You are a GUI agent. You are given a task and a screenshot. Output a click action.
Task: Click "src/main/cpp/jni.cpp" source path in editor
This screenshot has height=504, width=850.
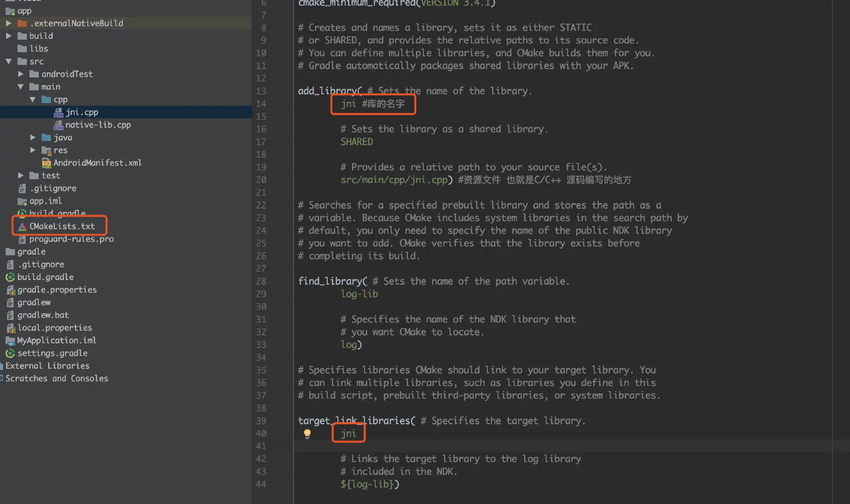(394, 180)
